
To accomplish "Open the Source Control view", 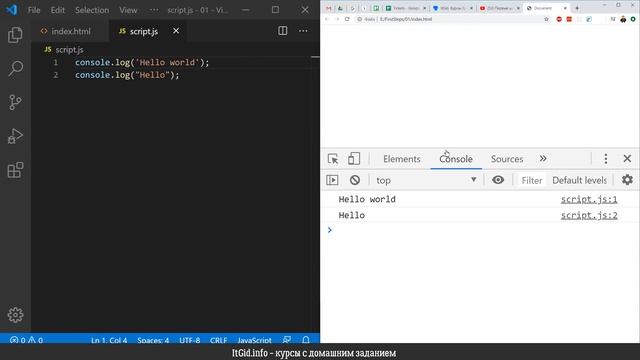I will coord(15,102).
